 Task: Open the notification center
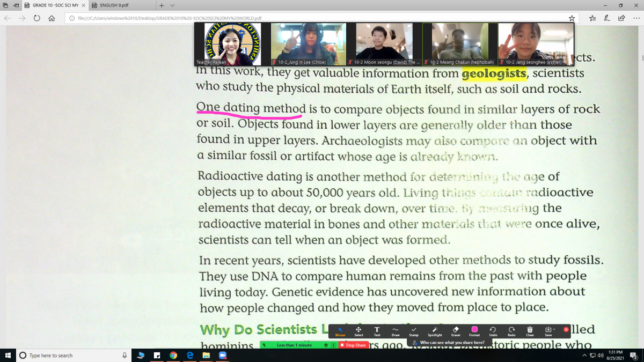click(634, 355)
